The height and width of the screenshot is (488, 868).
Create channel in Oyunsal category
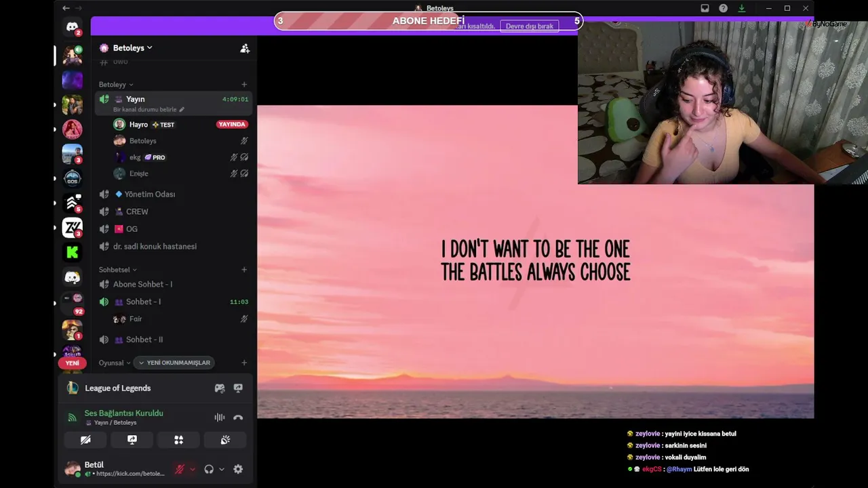pos(244,363)
